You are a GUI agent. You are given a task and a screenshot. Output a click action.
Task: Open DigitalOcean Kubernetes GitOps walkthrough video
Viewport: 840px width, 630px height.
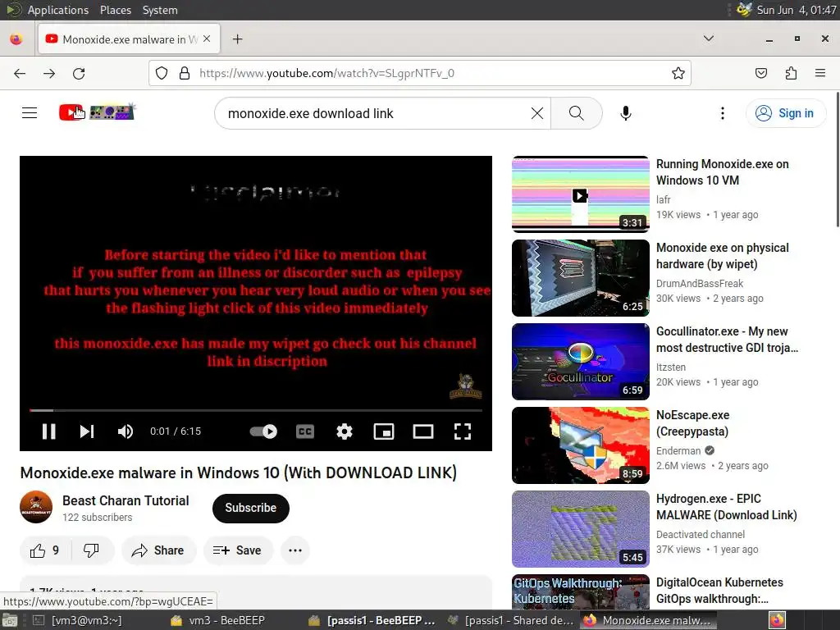click(x=719, y=591)
